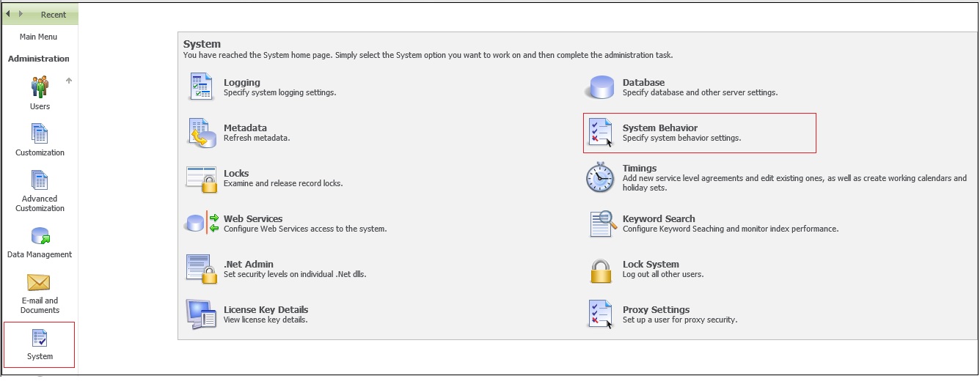Click 'Specify system logging settings.' text
This screenshot has height=387, width=980.
click(x=279, y=92)
